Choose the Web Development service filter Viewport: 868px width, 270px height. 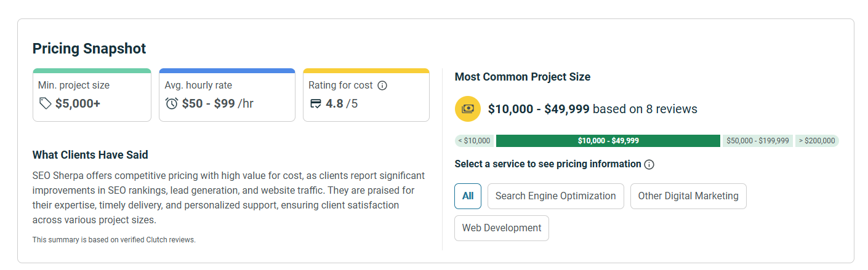tap(502, 228)
